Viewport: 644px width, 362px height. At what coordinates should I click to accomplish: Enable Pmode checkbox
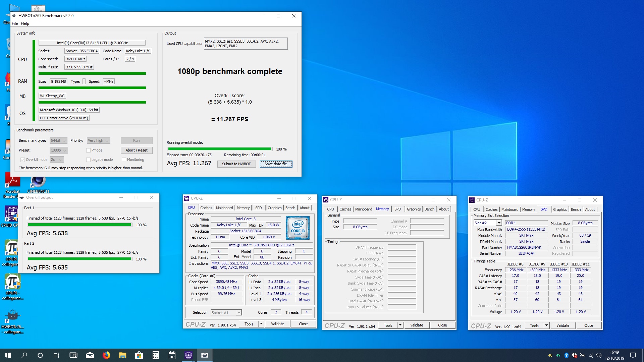pos(88,150)
